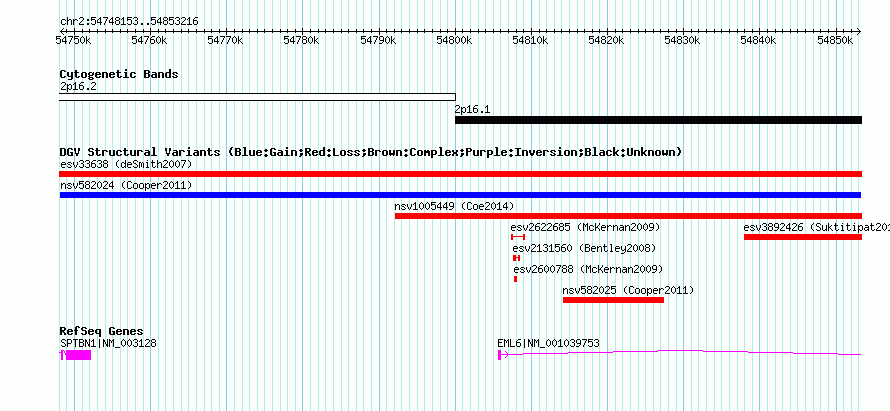This screenshot has height=411, width=890.
Task: Click the DGV Structural Variants track title
Action: [371, 152]
